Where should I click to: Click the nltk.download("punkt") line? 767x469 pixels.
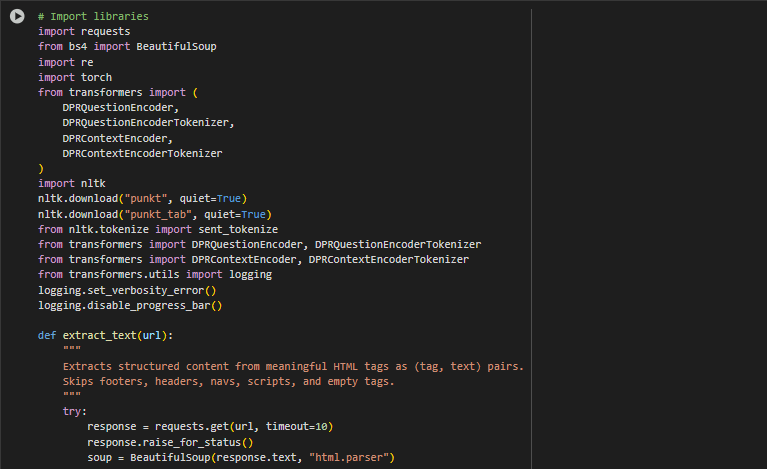142,199
